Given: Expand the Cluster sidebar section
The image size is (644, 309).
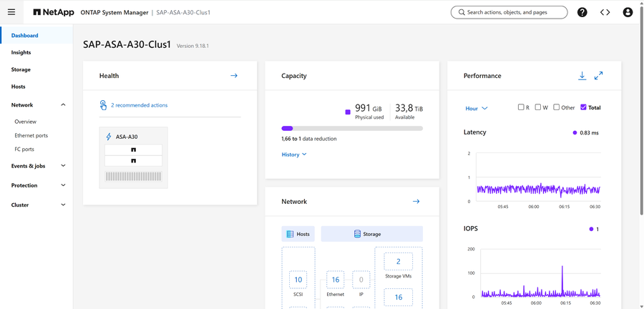Looking at the screenshot, I should coord(63,205).
